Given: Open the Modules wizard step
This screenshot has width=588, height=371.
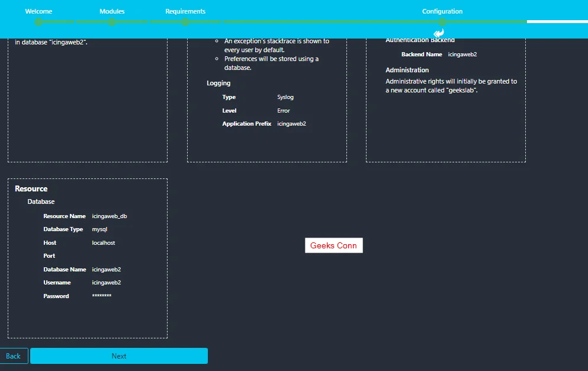Looking at the screenshot, I should 111,11.
